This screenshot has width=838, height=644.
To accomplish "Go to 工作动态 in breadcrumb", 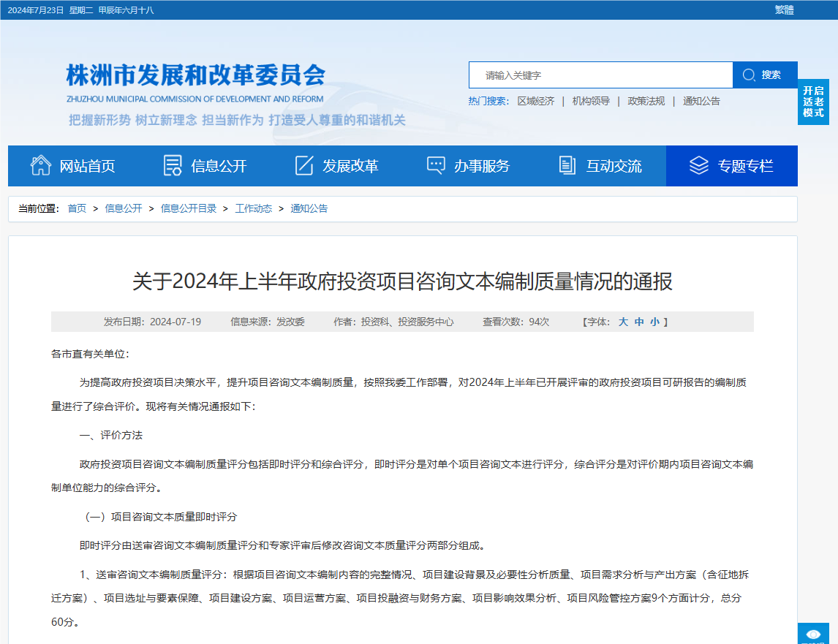I will click(x=253, y=208).
